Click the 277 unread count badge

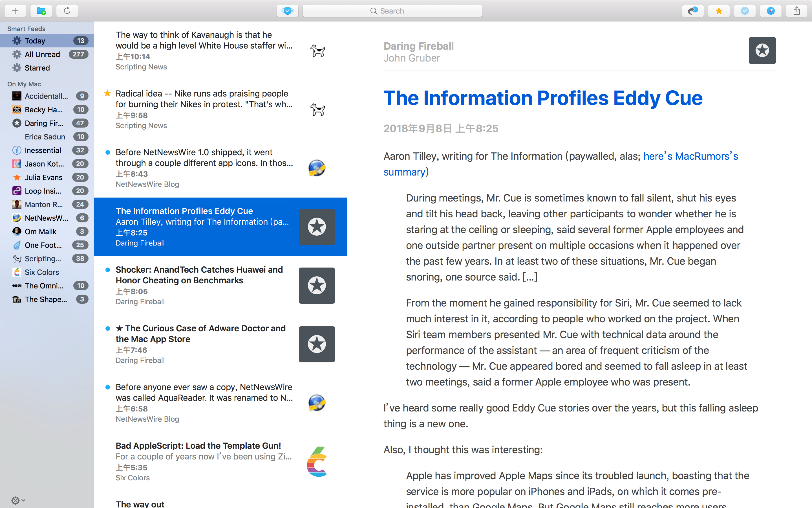78,54
